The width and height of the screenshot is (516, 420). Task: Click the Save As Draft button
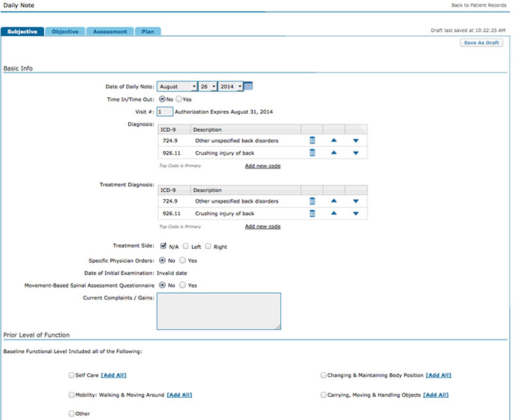481,43
